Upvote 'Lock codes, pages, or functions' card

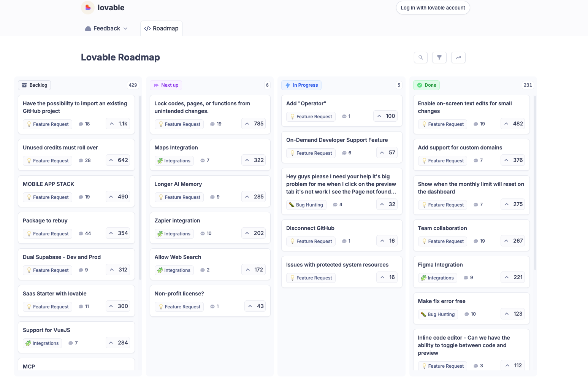point(254,124)
